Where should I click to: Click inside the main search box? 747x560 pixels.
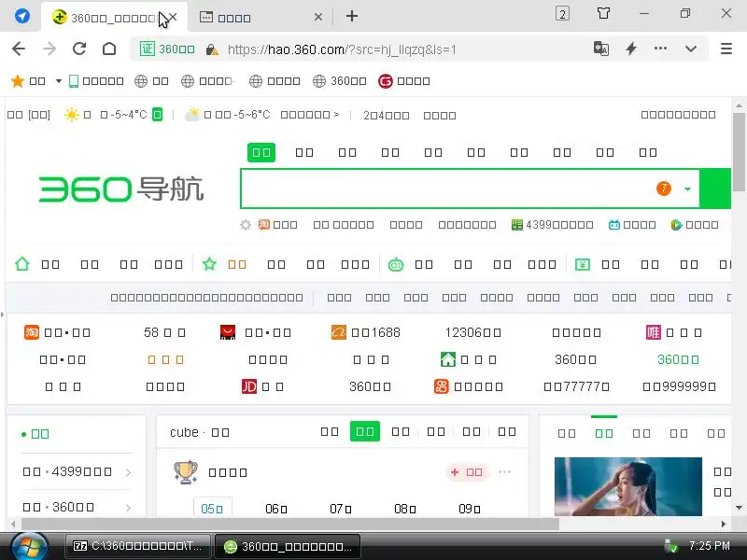tap(448, 189)
